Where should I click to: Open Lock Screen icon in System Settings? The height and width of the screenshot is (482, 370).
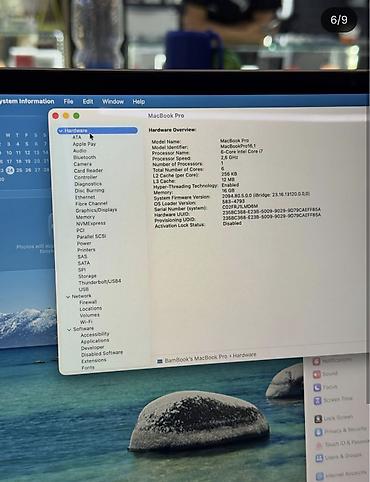tap(318, 419)
